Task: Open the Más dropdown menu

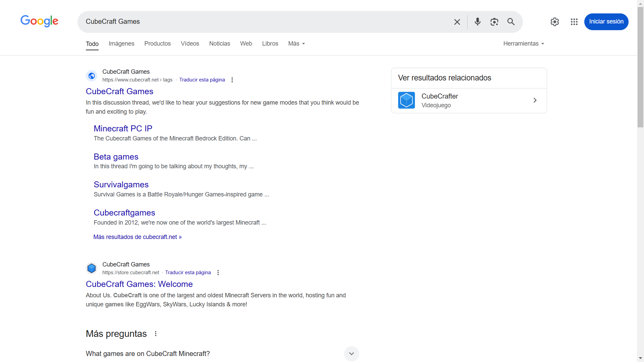Action: 297,44
